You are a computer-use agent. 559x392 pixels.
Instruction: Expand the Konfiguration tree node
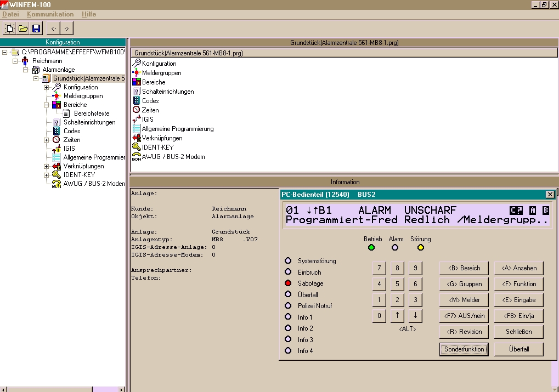click(x=47, y=87)
